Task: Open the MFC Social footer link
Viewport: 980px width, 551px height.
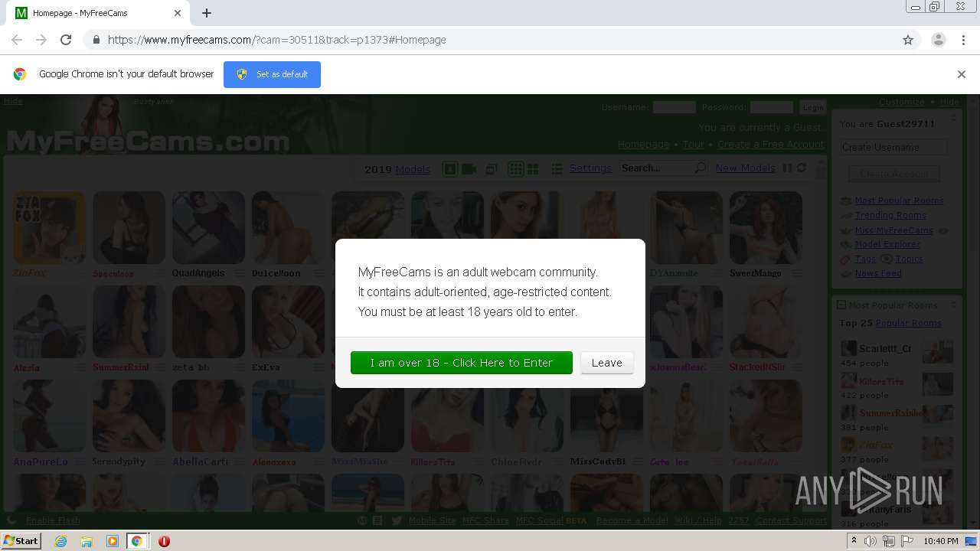Action: point(540,520)
